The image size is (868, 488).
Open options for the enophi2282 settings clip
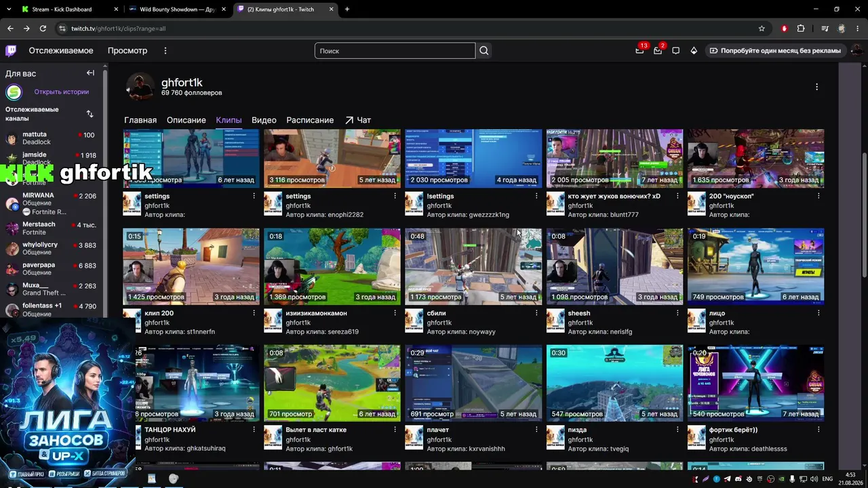(x=395, y=196)
